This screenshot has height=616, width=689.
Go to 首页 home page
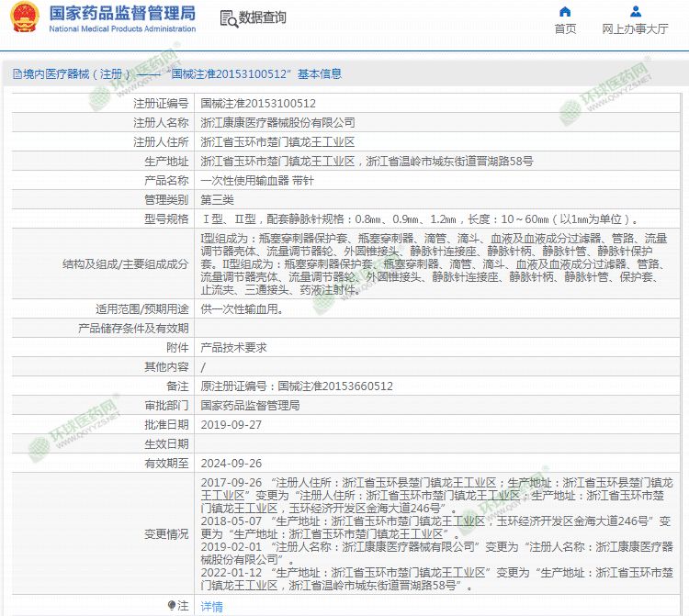pyautogui.click(x=565, y=29)
